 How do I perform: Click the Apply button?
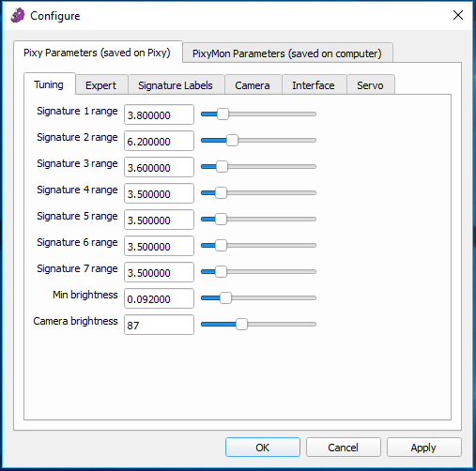coord(423,448)
